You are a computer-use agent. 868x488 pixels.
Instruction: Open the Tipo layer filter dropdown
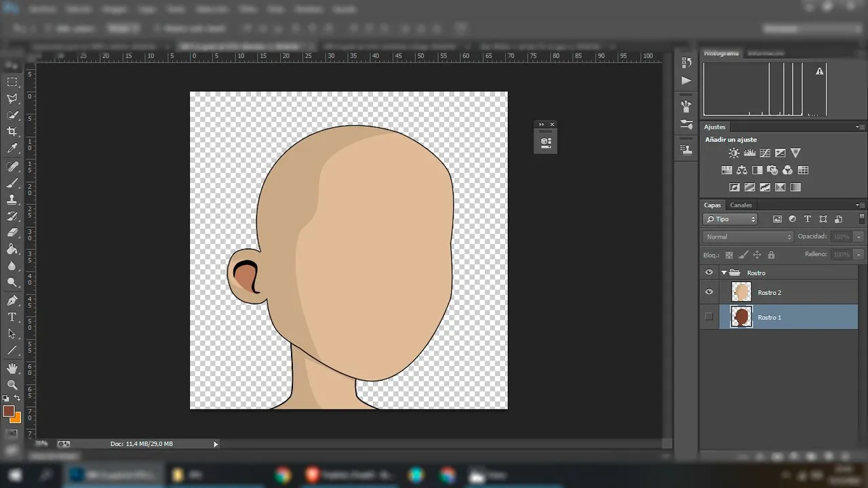click(x=730, y=219)
